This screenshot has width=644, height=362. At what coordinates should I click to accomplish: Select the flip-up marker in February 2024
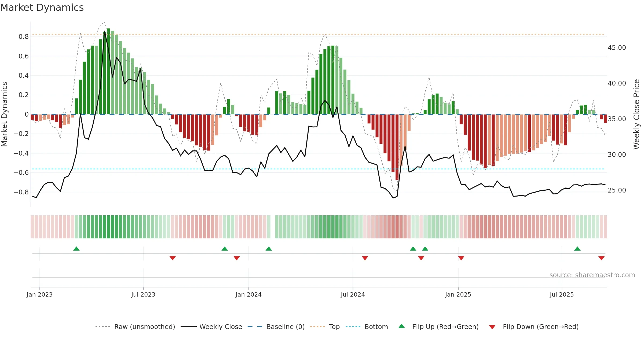point(269,249)
